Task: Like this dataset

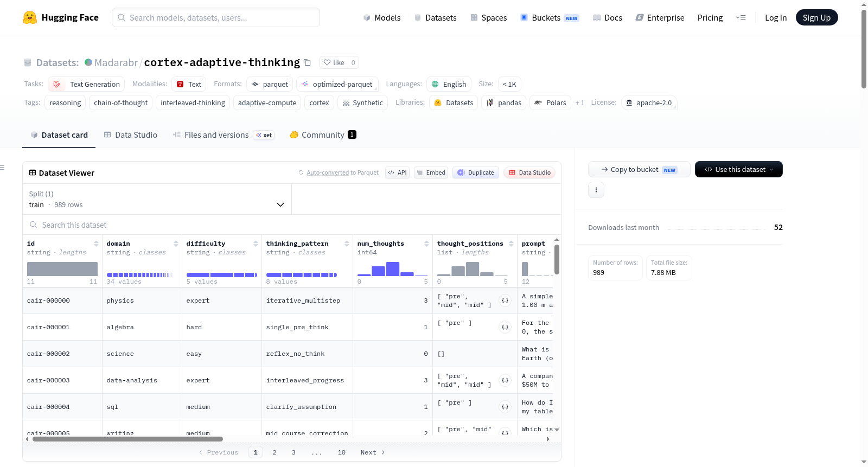Action: coord(334,62)
